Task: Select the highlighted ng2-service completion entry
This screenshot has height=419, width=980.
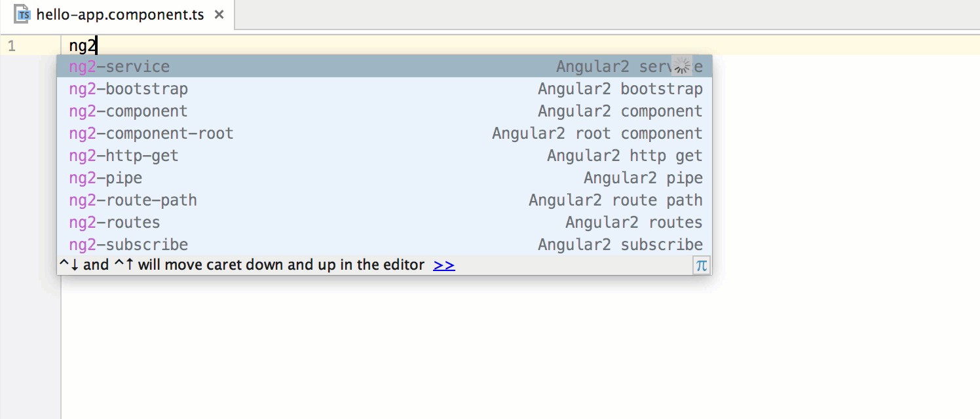Action: (x=262, y=65)
